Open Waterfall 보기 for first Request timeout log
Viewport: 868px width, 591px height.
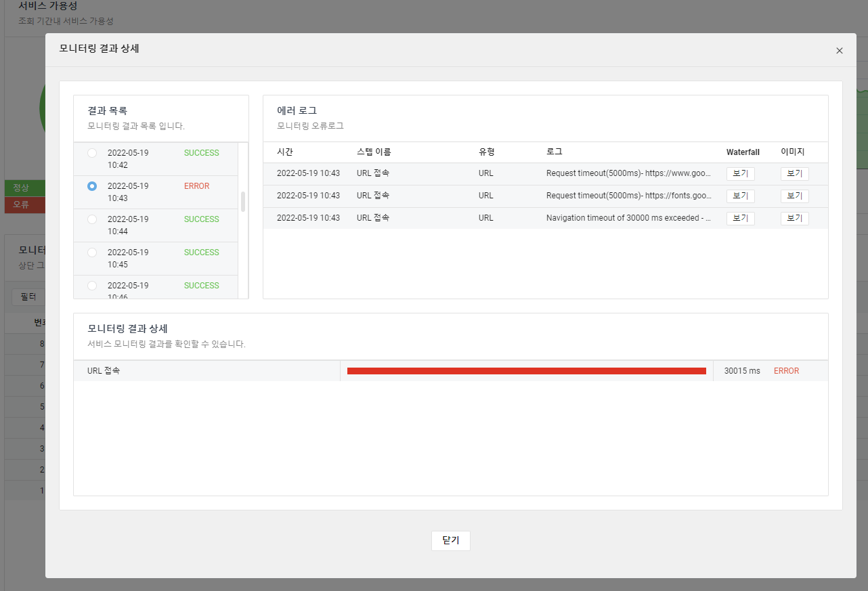(x=740, y=173)
